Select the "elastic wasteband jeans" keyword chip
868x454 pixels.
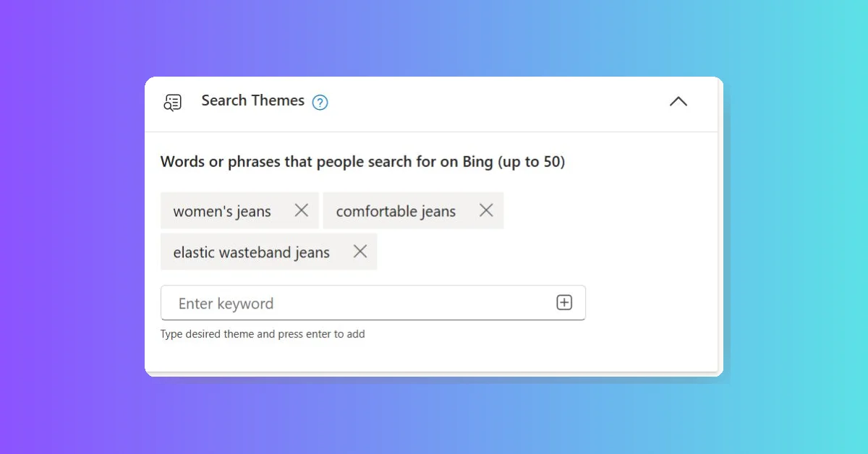251,252
